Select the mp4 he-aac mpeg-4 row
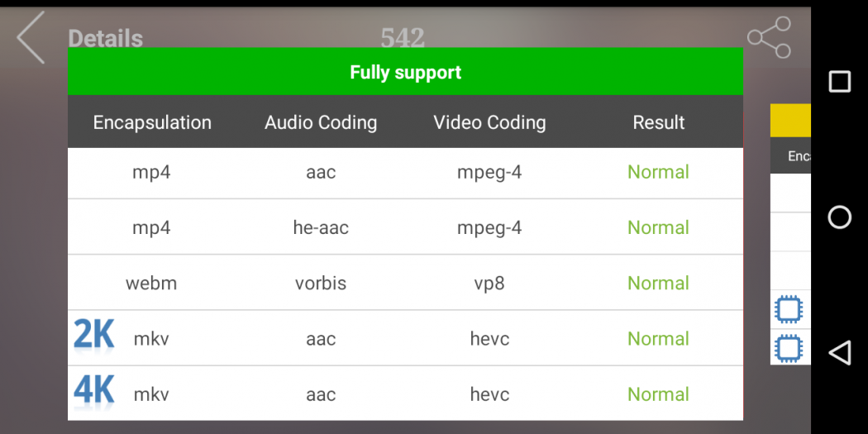Image resolution: width=868 pixels, height=434 pixels. [405, 227]
